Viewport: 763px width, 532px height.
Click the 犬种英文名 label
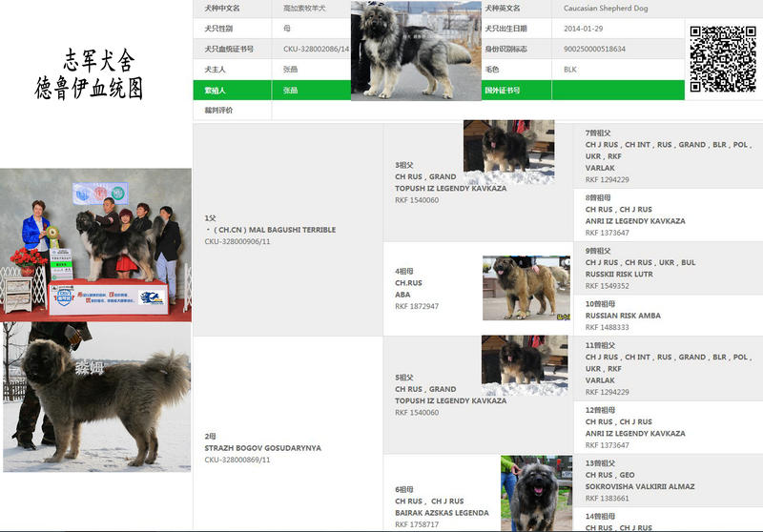point(503,9)
